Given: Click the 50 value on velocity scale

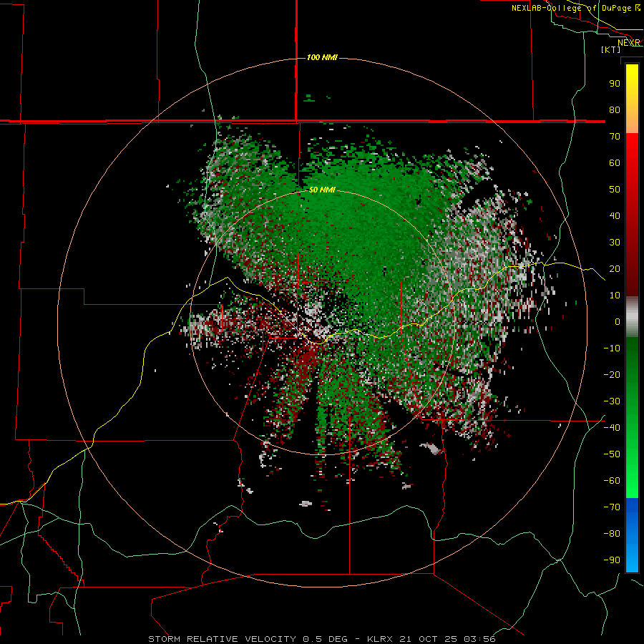Looking at the screenshot, I should click(615, 190).
